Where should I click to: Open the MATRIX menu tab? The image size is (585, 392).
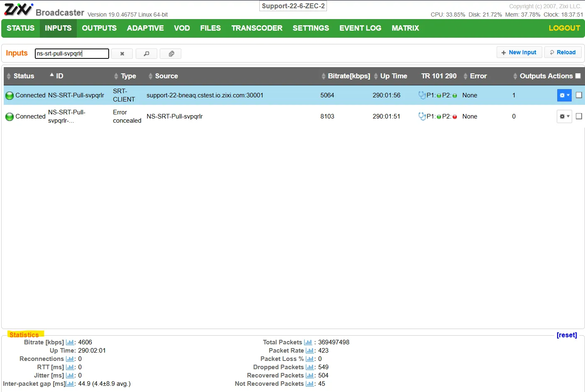pos(405,28)
